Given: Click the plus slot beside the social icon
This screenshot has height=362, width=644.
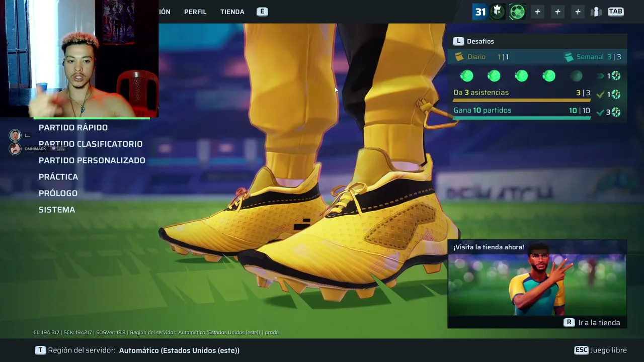Looking at the screenshot, I should coord(578,12).
